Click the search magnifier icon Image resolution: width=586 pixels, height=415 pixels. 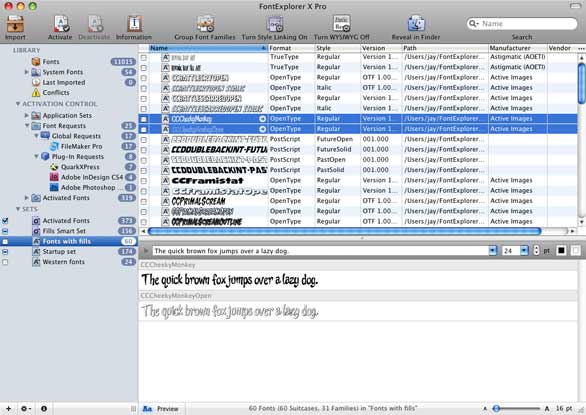(x=473, y=24)
